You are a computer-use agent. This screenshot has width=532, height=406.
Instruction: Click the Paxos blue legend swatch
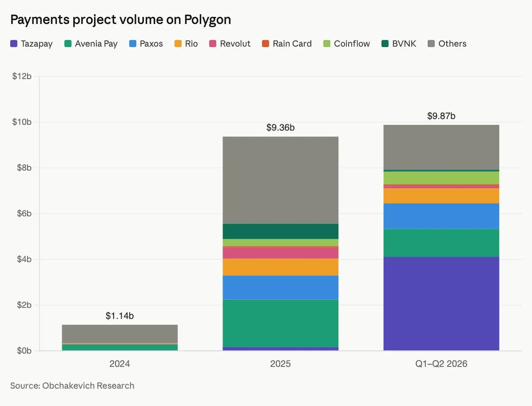[x=133, y=44]
